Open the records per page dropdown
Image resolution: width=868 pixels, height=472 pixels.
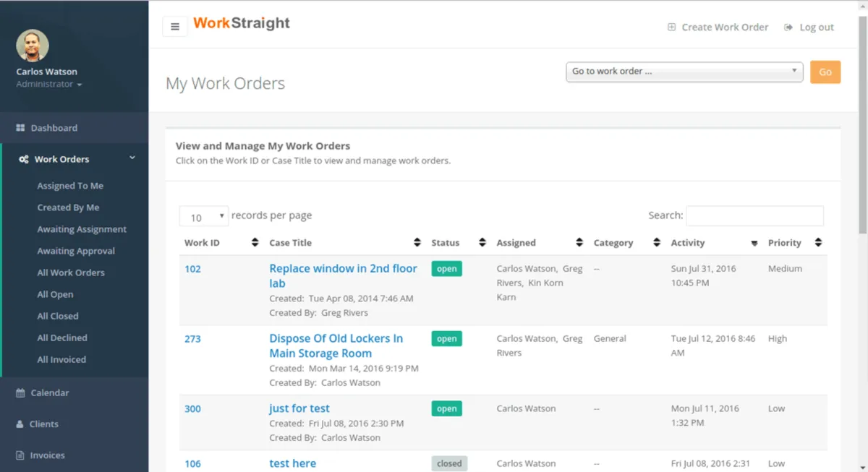point(204,216)
